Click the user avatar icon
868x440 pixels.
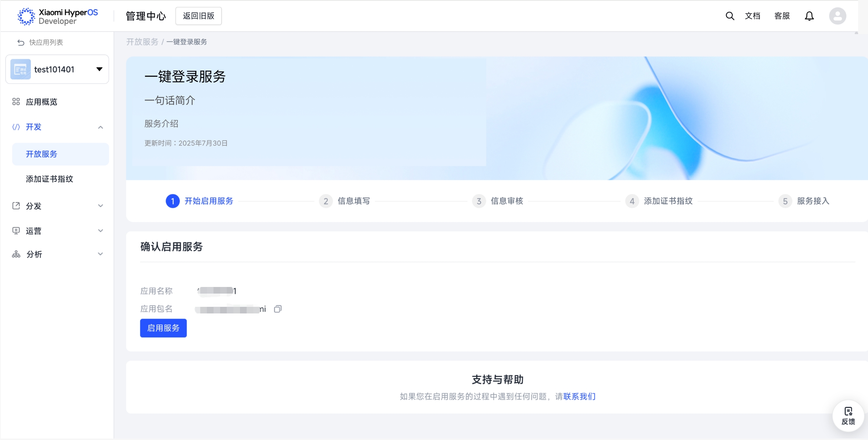pos(837,16)
